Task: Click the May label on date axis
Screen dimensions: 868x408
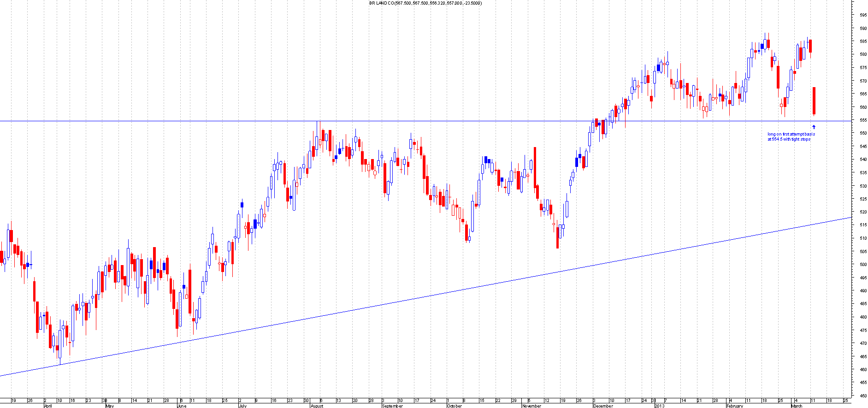Action: click(x=110, y=406)
